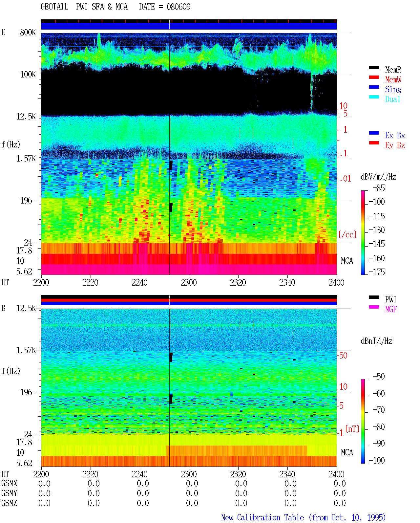Click the f(Hz) label on E panel

point(11,144)
